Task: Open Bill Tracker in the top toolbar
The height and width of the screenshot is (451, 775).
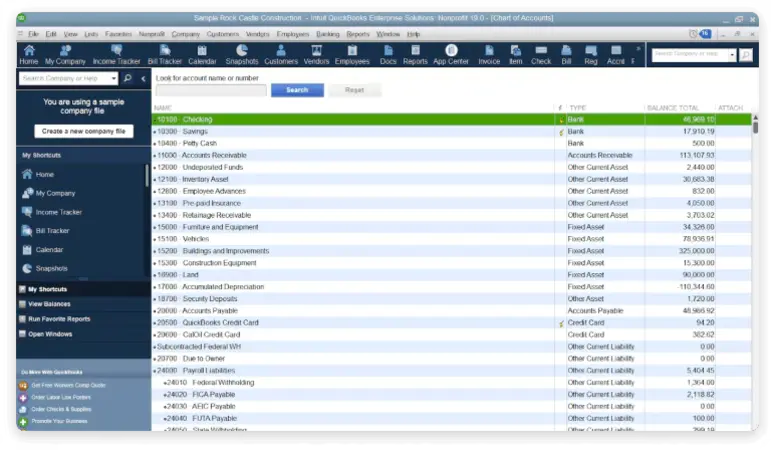Action: tap(165, 54)
